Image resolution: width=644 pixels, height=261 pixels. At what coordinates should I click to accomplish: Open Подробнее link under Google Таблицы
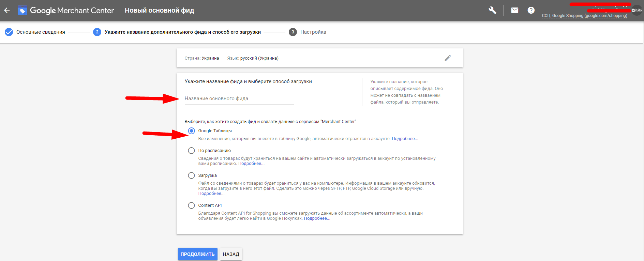[405, 139]
